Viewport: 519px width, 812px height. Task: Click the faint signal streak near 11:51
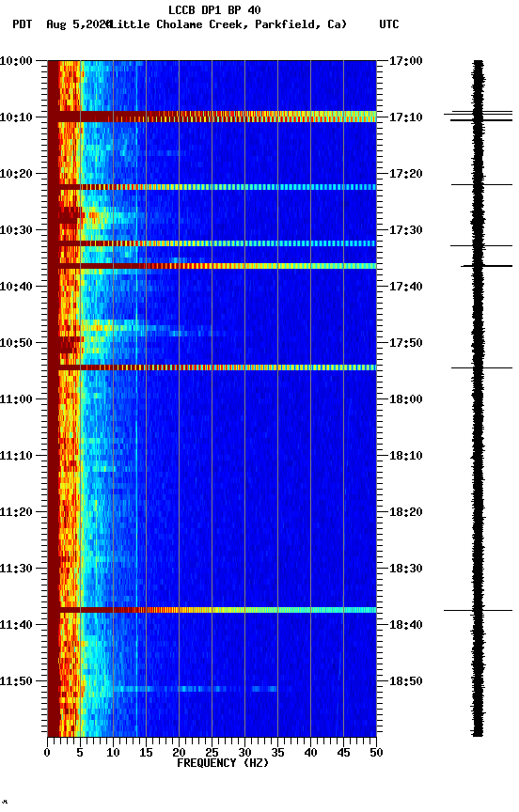tap(195, 689)
